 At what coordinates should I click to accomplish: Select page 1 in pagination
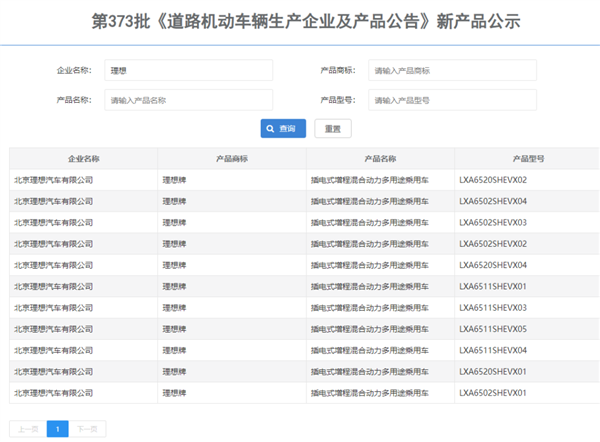point(58,429)
